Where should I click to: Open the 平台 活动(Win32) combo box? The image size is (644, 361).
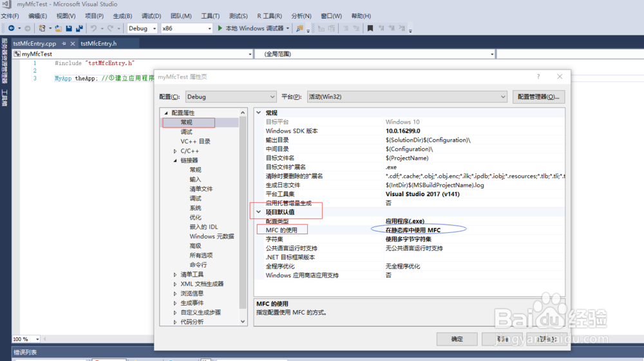click(x=407, y=97)
